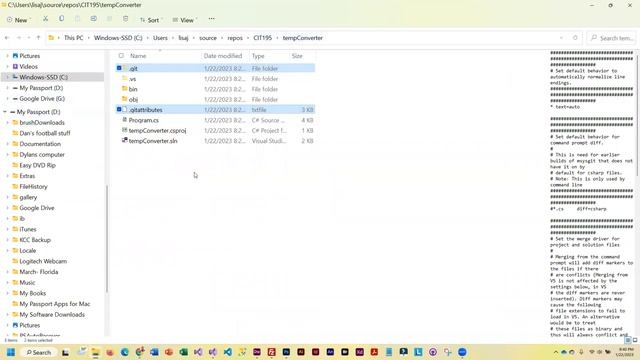Image resolution: width=640 pixels, height=360 pixels.
Task: Click the navigation pane vertical scrollbar
Action: [x=107, y=239]
